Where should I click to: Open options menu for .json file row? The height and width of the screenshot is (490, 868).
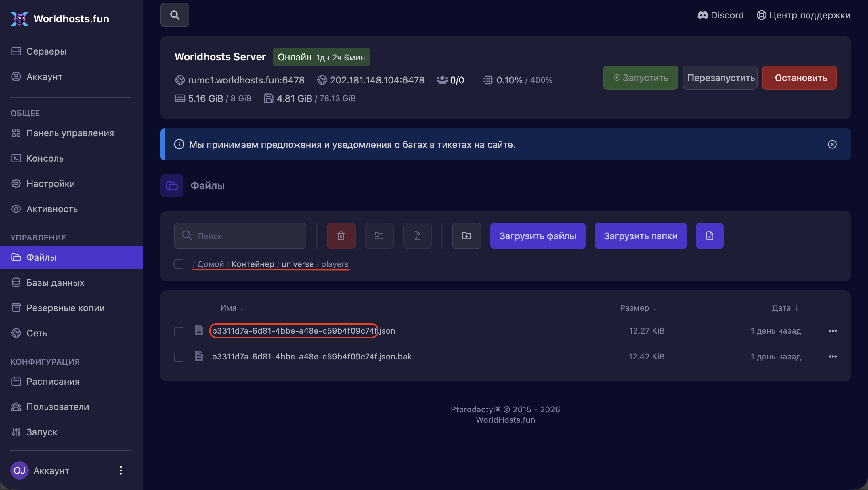point(832,331)
